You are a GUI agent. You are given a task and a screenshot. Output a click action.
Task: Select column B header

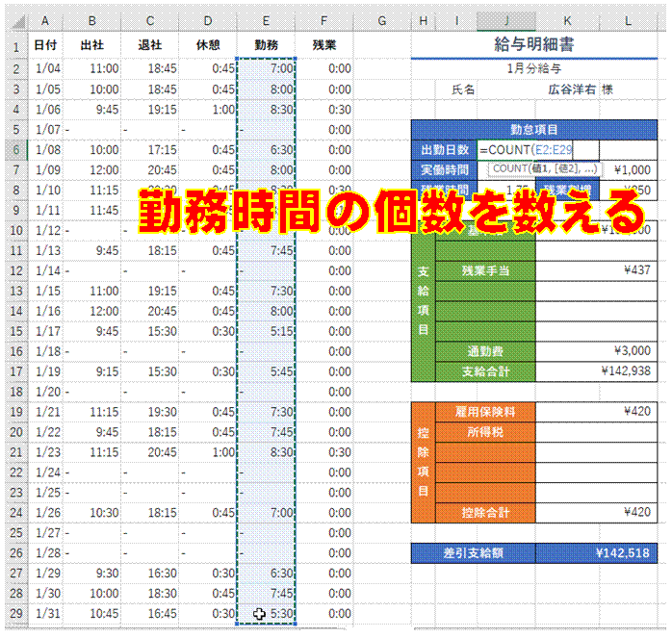tap(92, 21)
